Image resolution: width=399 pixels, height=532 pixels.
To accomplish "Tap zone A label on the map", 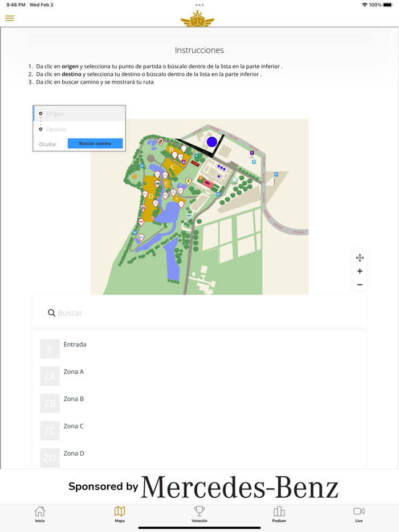I will (x=177, y=199).
